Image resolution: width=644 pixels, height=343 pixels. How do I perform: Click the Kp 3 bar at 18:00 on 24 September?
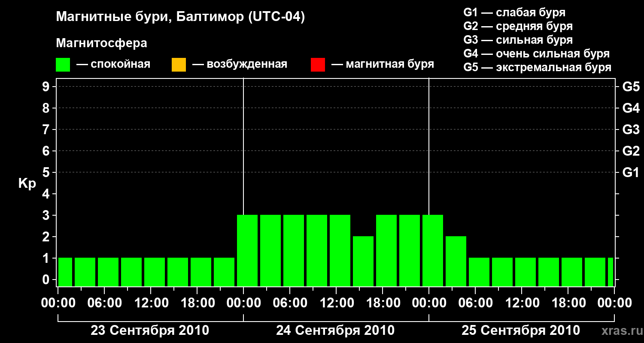coord(386,250)
